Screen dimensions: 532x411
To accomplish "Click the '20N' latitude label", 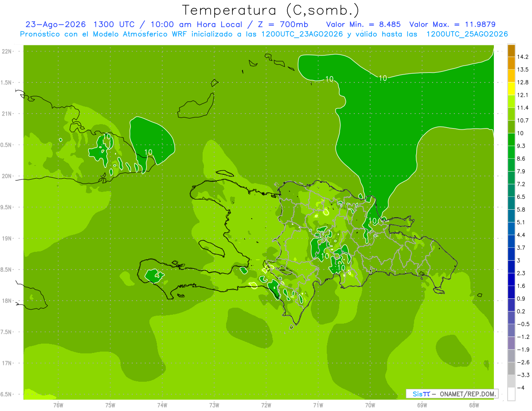I will [x=7, y=176].
